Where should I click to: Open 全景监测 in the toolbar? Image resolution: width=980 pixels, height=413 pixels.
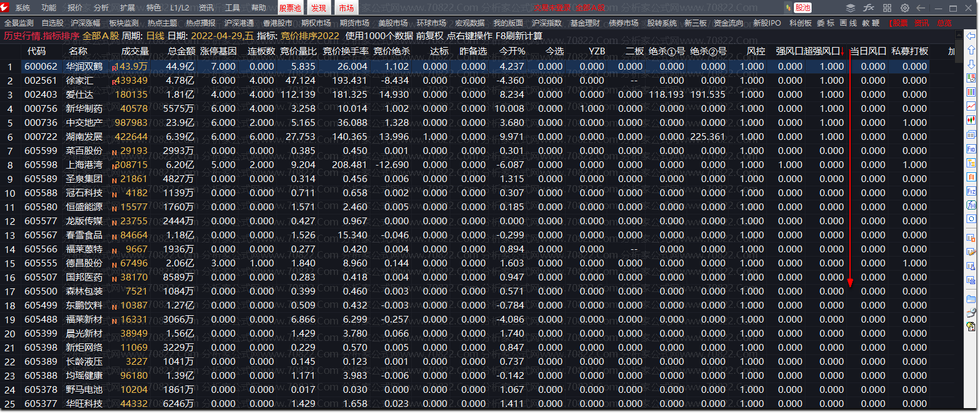pos(19,23)
